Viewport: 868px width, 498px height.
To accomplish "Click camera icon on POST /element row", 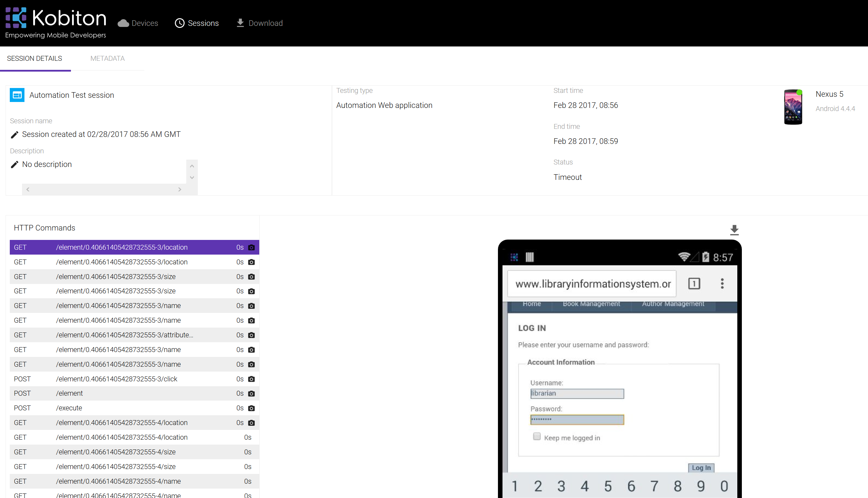I will (251, 394).
